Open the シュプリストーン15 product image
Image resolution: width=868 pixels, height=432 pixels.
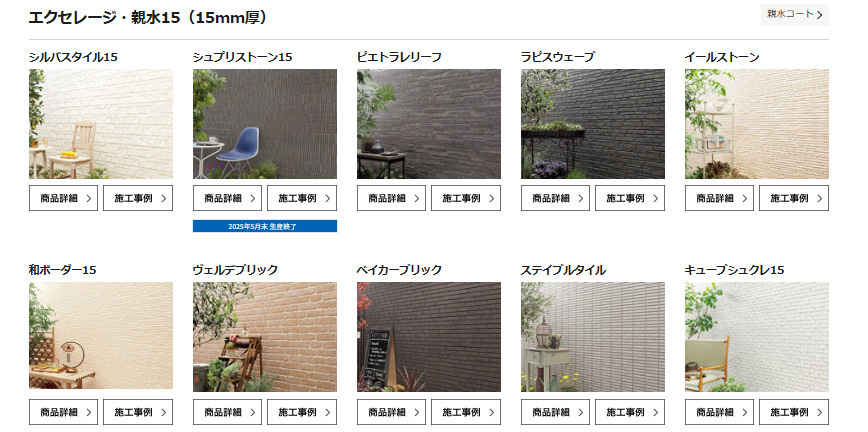pos(265,124)
